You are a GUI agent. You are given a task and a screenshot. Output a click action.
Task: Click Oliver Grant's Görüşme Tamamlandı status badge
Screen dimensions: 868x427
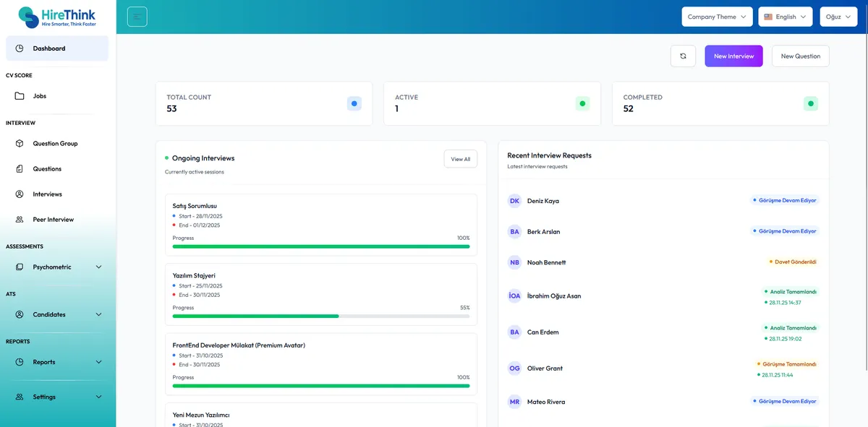tap(787, 364)
